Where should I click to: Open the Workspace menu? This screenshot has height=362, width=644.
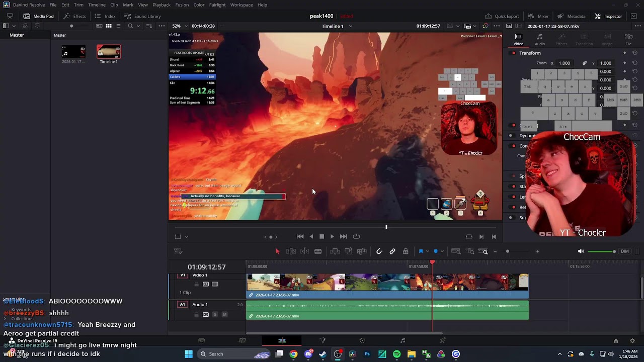coord(242,5)
